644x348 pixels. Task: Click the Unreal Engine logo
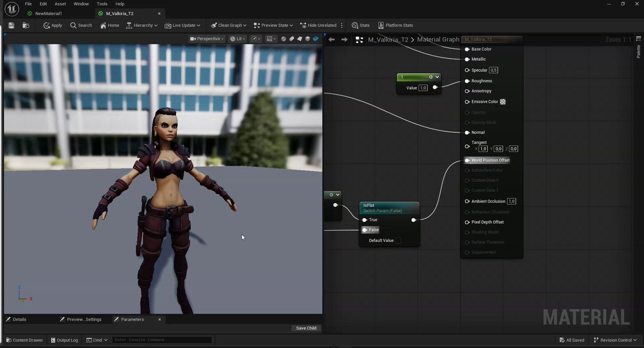tap(12, 9)
